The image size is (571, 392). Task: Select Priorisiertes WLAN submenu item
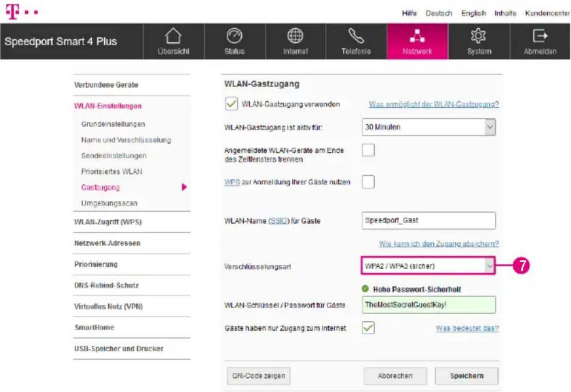point(112,171)
